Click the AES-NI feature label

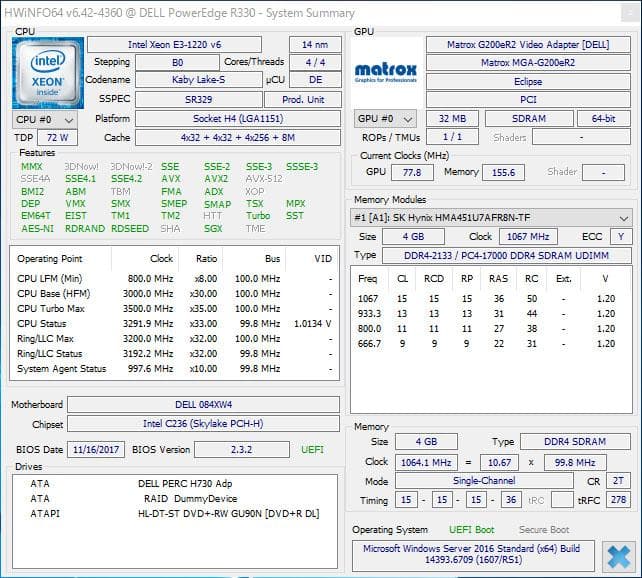37,228
